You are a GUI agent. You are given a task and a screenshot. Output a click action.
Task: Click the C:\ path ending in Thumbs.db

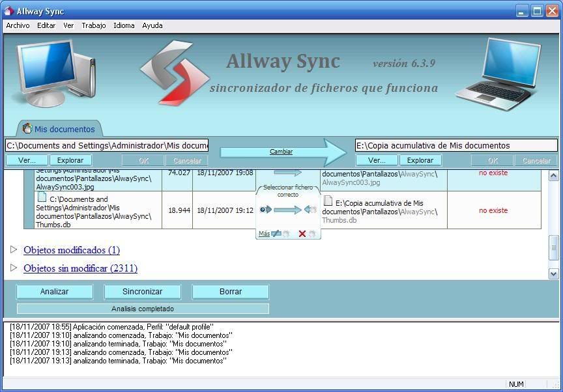pos(93,212)
